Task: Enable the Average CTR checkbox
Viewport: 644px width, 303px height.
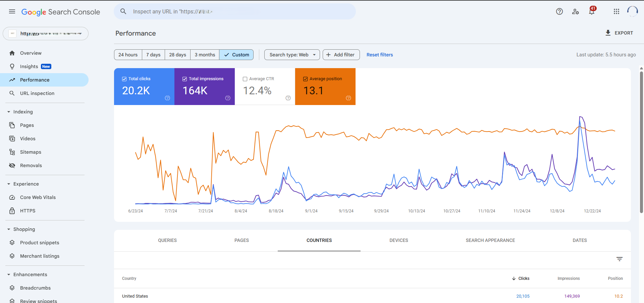Action: (x=245, y=79)
